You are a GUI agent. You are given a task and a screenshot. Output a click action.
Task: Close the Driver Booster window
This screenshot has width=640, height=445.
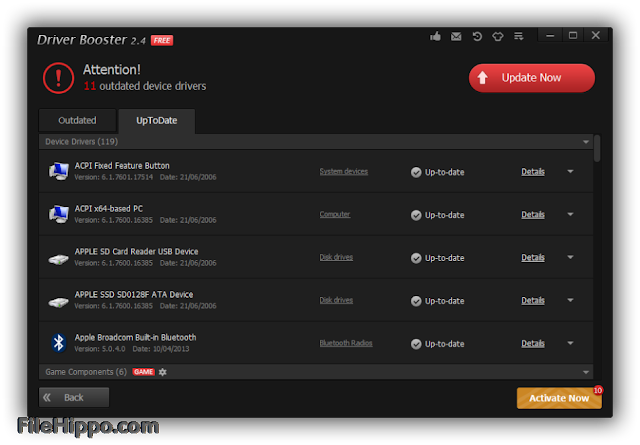tap(596, 36)
